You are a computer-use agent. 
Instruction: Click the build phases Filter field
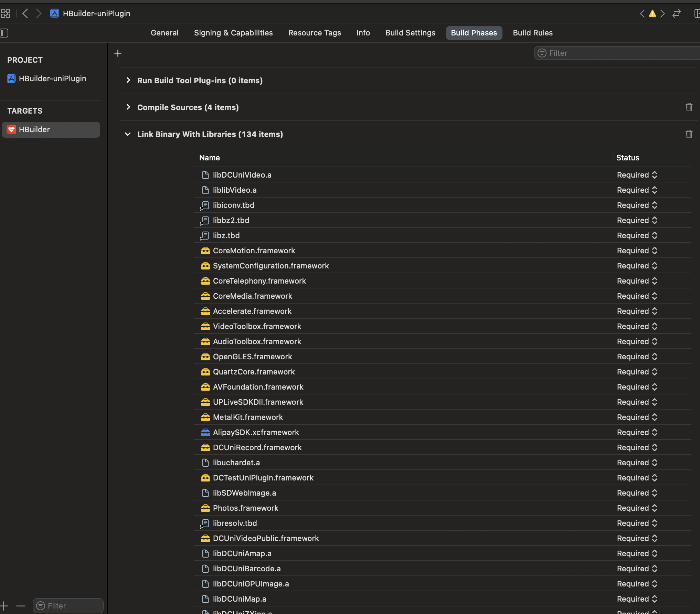[x=617, y=53]
